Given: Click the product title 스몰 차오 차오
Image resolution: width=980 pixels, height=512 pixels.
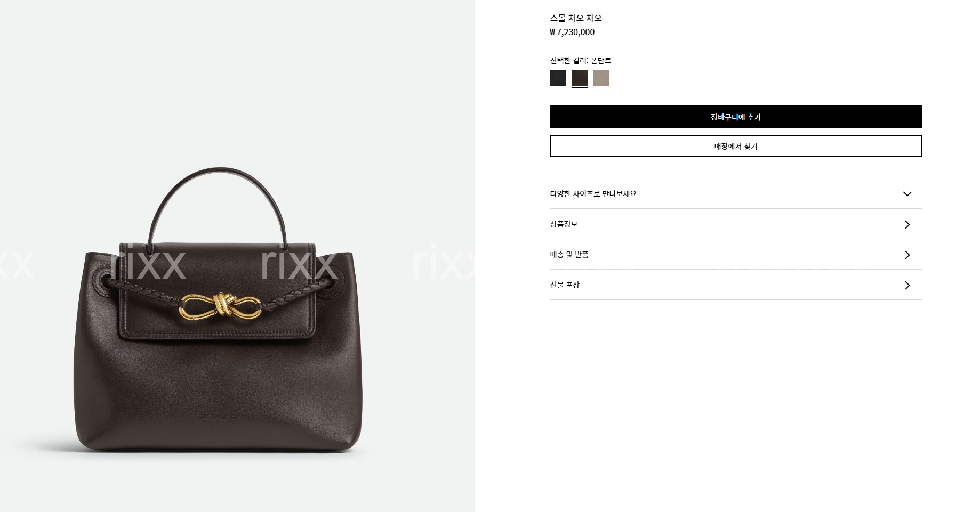Looking at the screenshot, I should [x=576, y=18].
